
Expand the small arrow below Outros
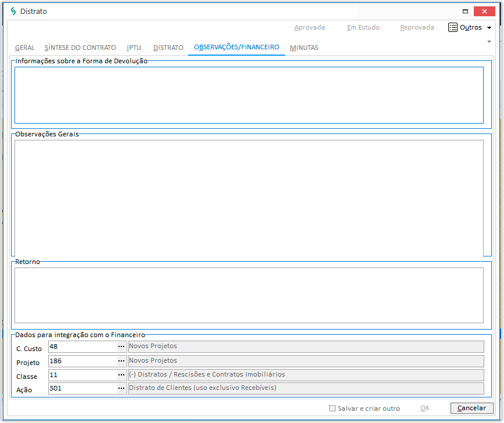click(489, 42)
